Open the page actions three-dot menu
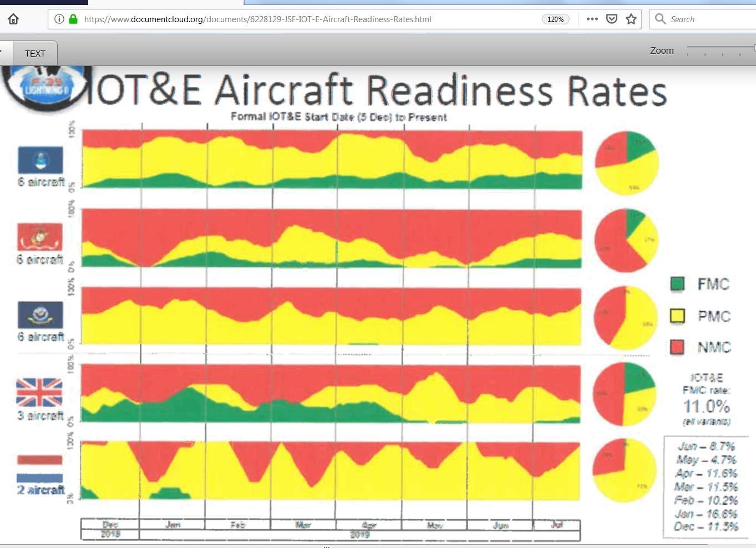 (592, 19)
